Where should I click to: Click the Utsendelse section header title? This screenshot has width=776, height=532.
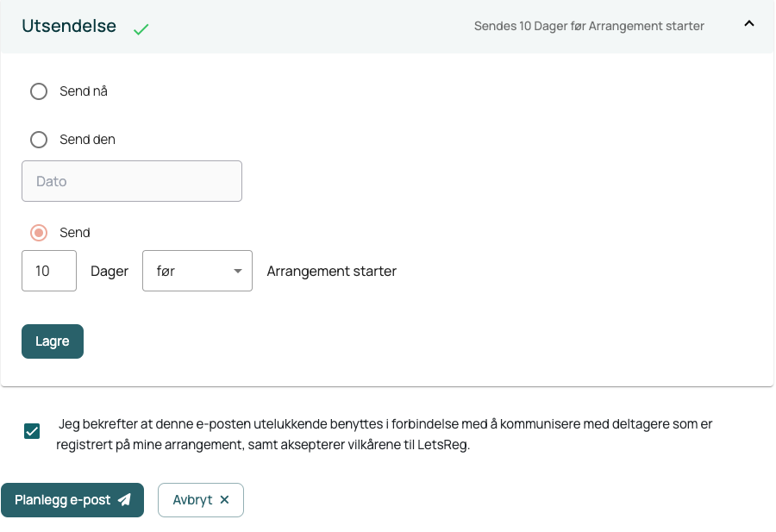69,26
